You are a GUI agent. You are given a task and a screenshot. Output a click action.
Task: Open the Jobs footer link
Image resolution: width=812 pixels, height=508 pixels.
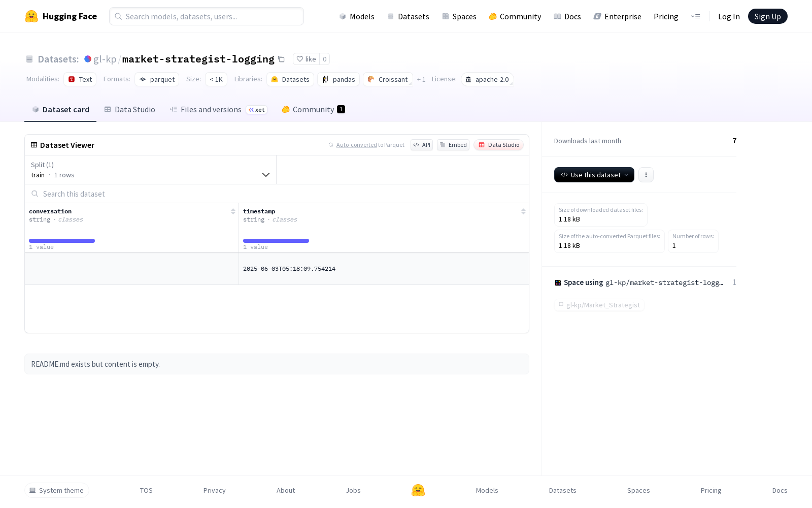[x=353, y=490]
